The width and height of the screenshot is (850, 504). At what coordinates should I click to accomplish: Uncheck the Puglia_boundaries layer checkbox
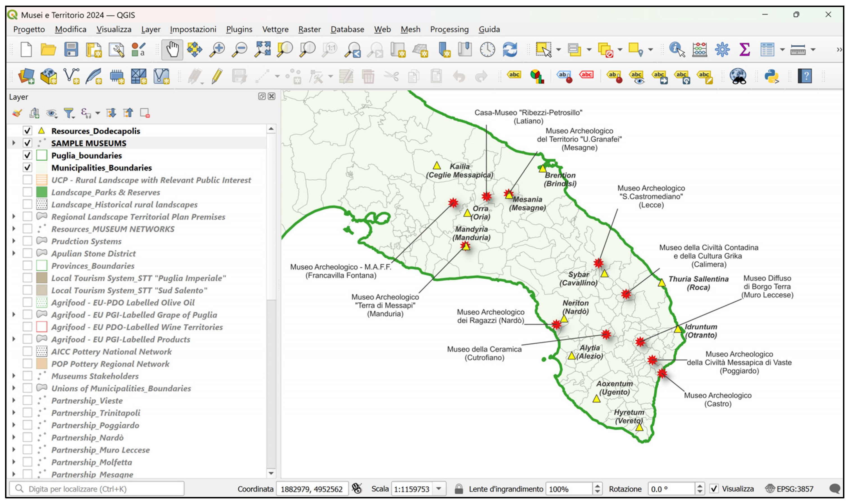(27, 155)
